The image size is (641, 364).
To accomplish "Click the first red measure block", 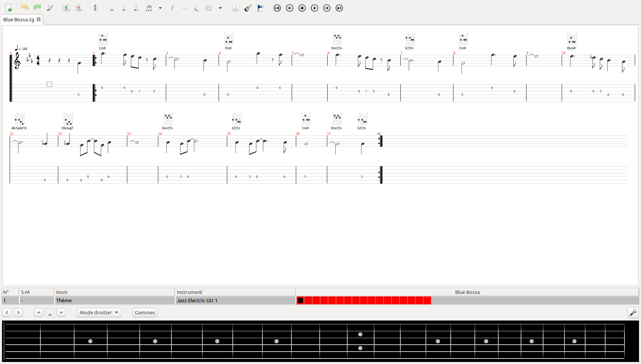I will pyautogui.click(x=300, y=301).
